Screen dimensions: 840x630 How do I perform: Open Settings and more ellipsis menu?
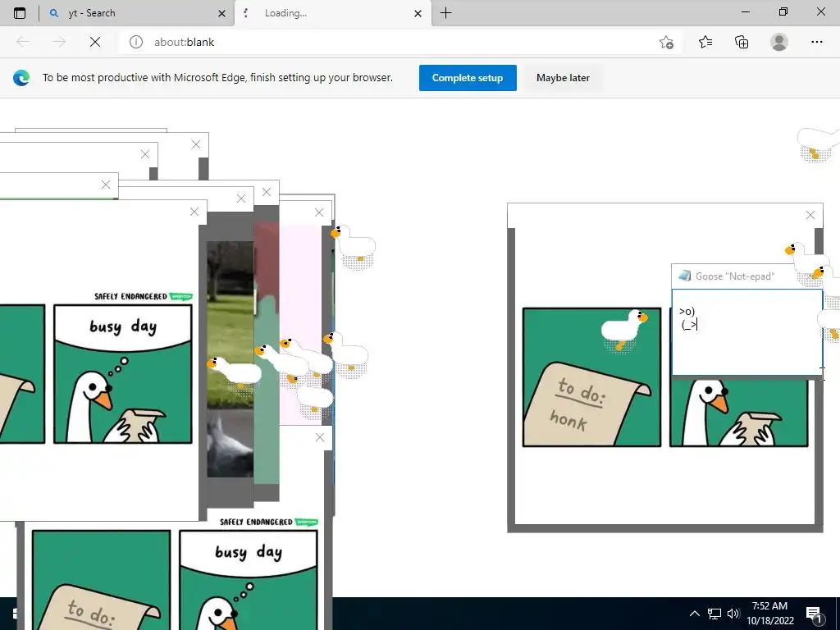pos(816,42)
